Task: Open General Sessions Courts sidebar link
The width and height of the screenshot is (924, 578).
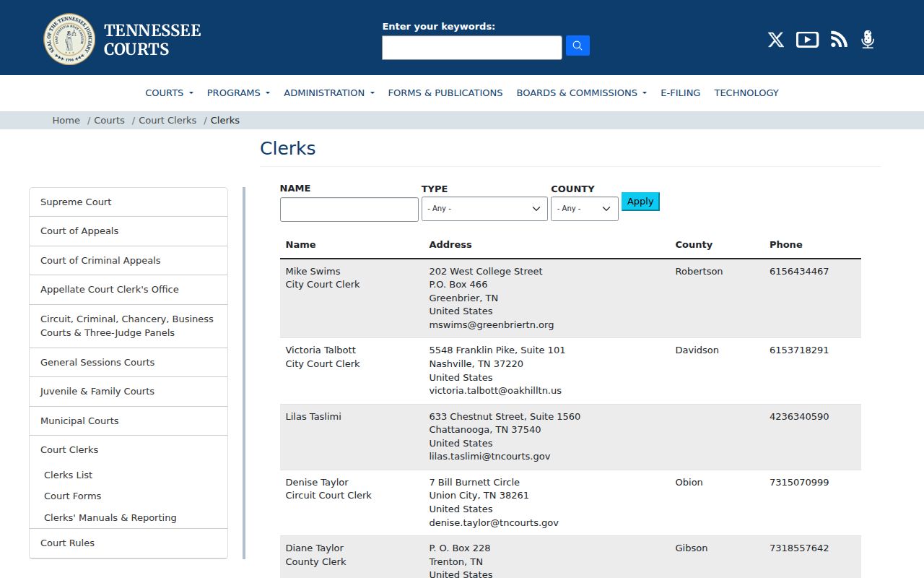Action: 128,363
